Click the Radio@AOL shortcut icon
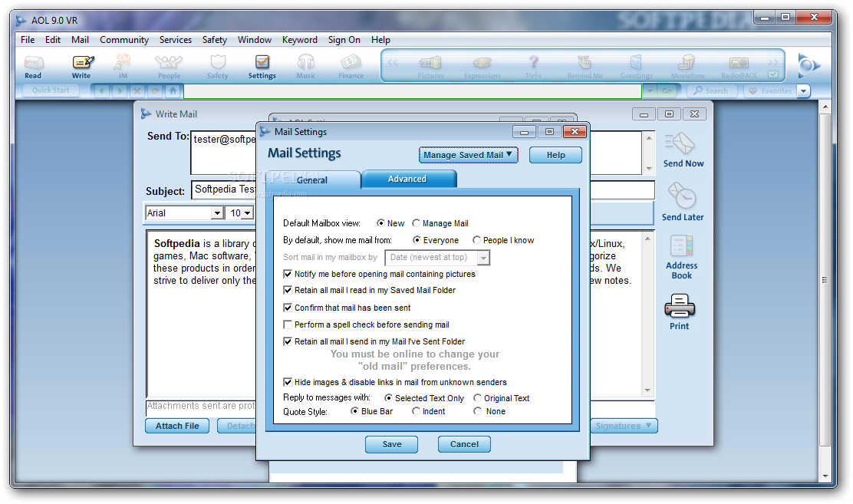 (739, 68)
